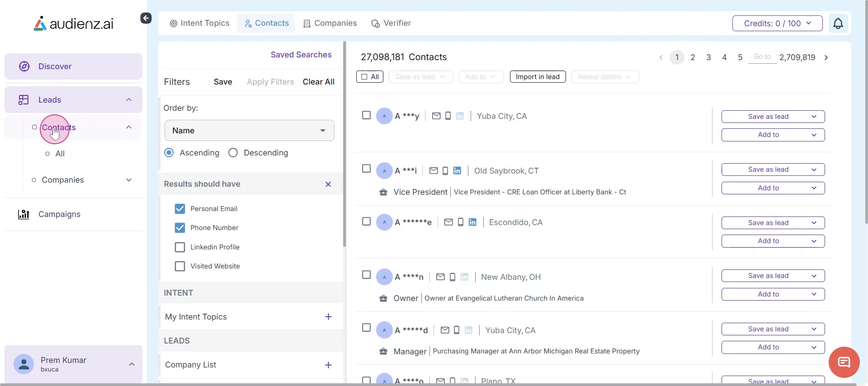The height and width of the screenshot is (386, 868).
Task: Open the Order by Name dropdown
Action: point(249,131)
